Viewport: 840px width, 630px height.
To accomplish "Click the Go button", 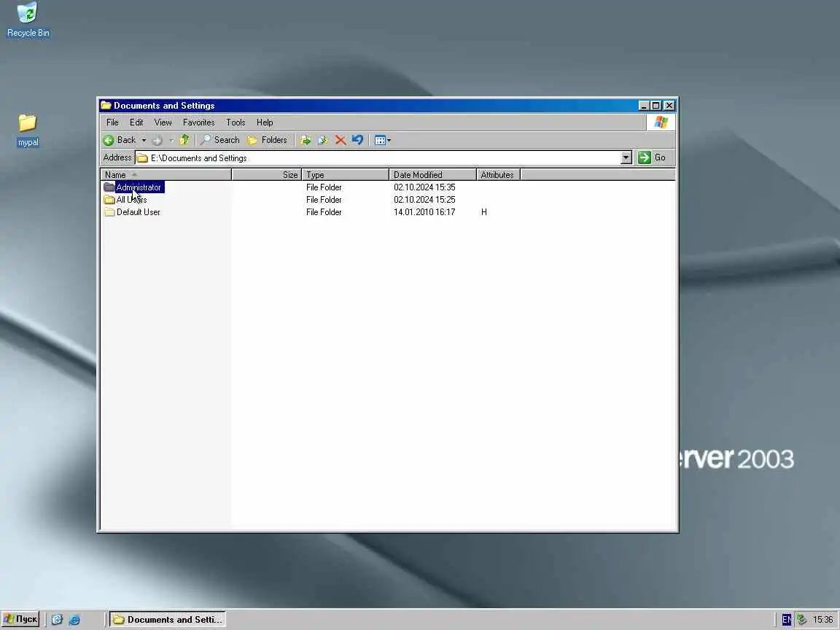I will [x=652, y=157].
